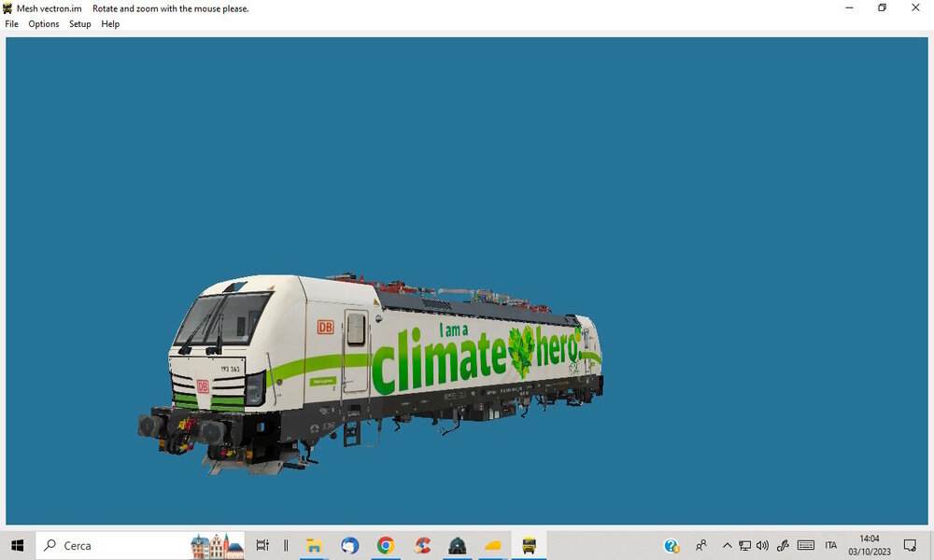Switch the ITA input language

pyautogui.click(x=831, y=545)
